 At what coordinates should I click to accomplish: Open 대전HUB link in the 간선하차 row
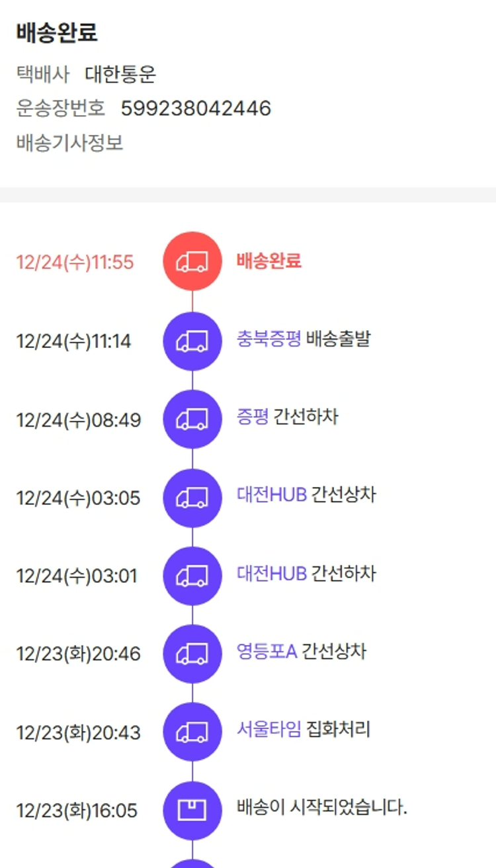[x=272, y=573]
